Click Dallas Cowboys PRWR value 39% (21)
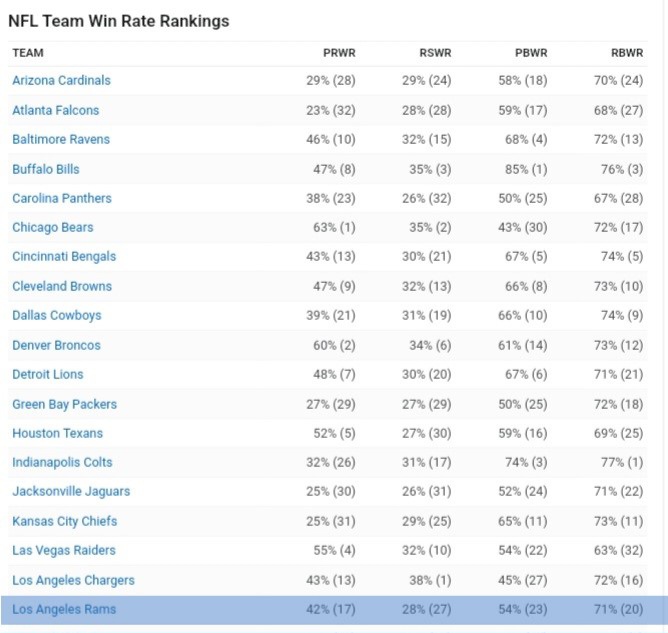Viewport: 668px width, 633px height. coord(331,316)
